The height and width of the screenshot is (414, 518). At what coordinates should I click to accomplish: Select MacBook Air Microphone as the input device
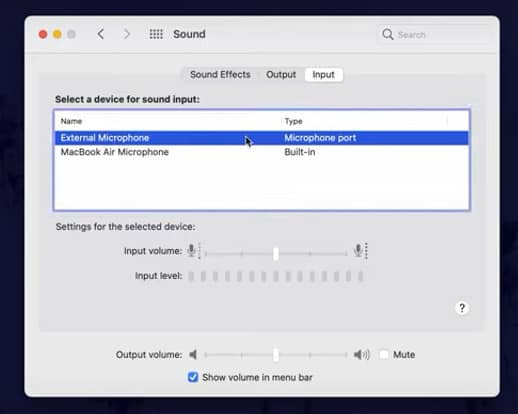point(262,152)
